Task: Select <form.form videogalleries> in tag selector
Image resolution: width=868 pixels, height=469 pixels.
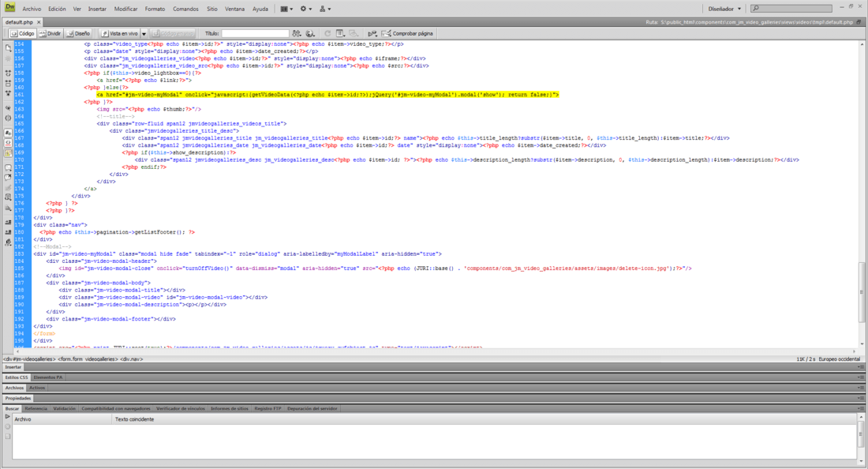Action: coord(88,358)
